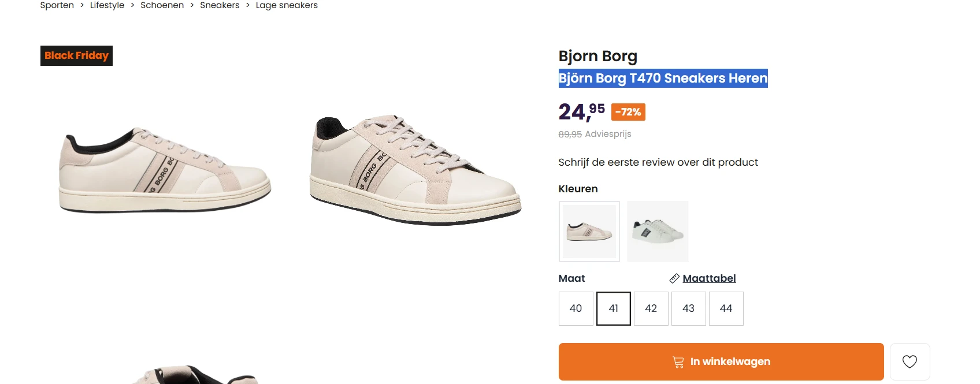
Task: Click the heart icon to add to wishlist
Action: click(x=910, y=361)
